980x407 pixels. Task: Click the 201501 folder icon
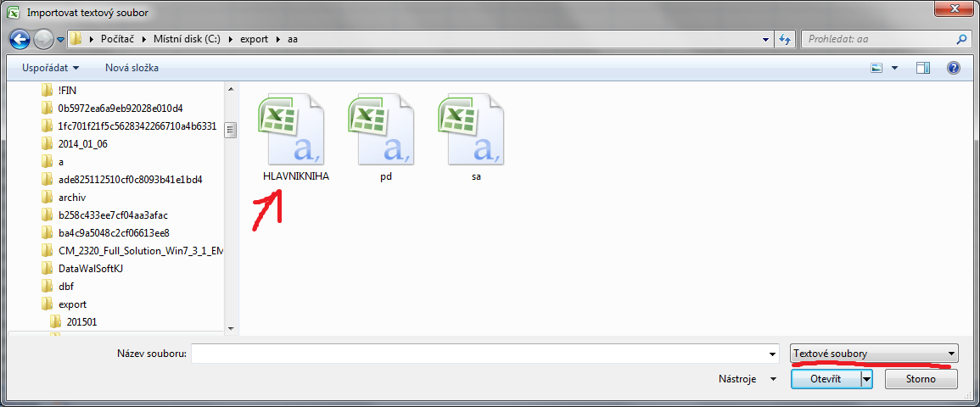(x=56, y=322)
